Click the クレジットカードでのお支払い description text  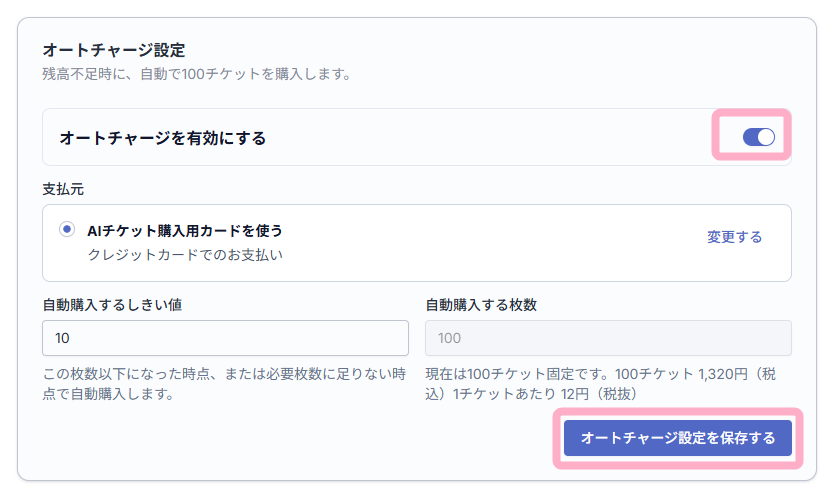[185, 255]
